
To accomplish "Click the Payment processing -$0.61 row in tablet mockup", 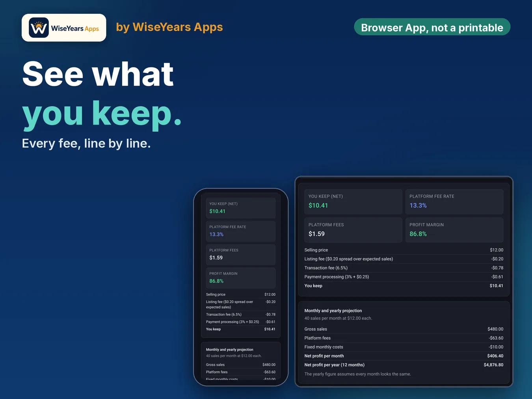I will coord(404,277).
